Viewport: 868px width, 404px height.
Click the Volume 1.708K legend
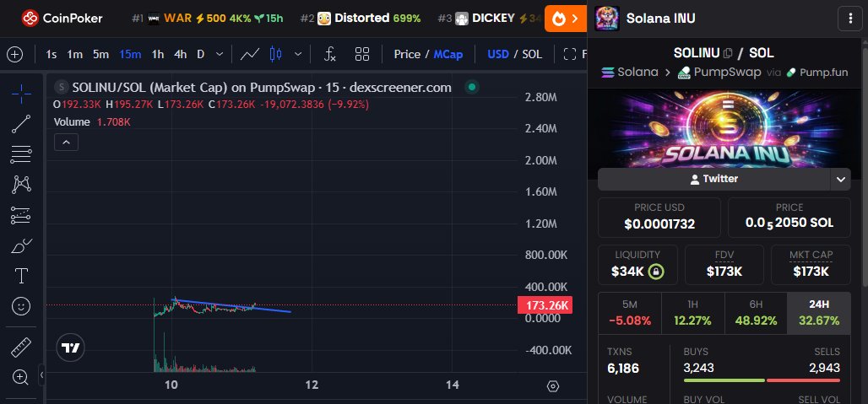(x=92, y=121)
